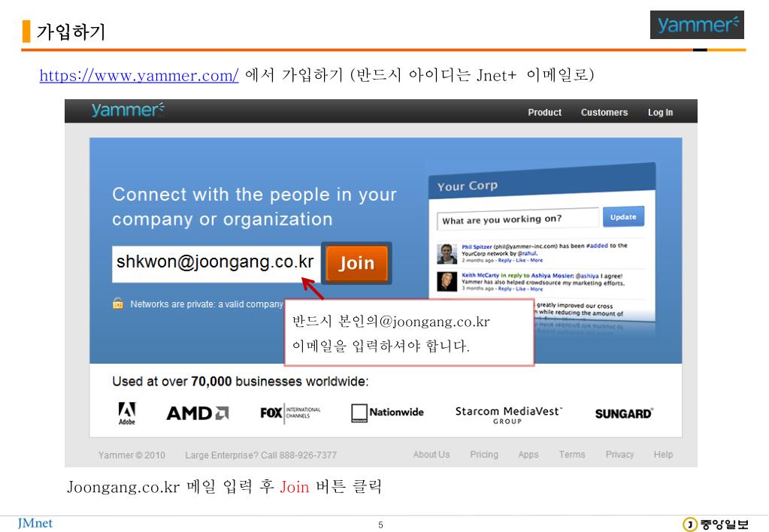This screenshot has width=769, height=532.
Task: Click the Starcom MediaVest Group logo
Action: pos(509,415)
